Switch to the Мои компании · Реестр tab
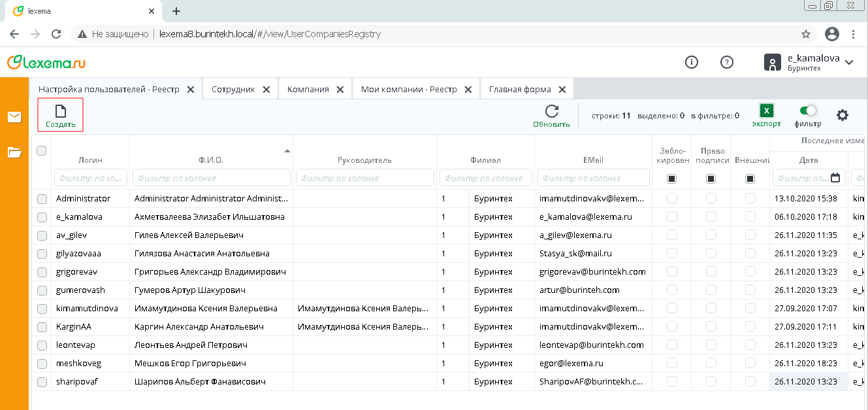 tap(409, 90)
